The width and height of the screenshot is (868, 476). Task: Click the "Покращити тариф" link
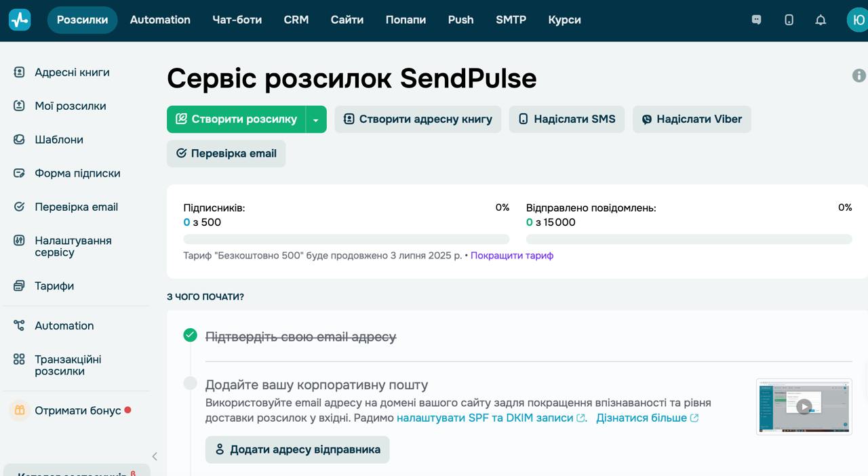(x=511, y=256)
